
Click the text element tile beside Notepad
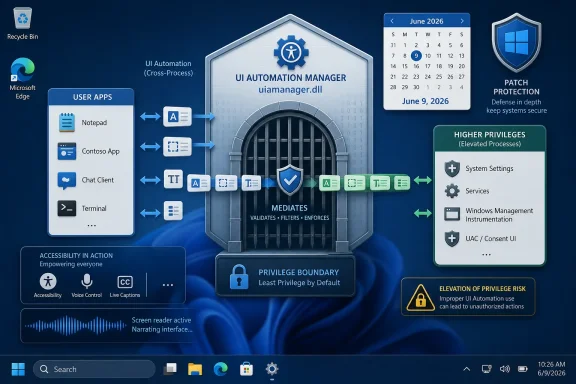coord(177,116)
